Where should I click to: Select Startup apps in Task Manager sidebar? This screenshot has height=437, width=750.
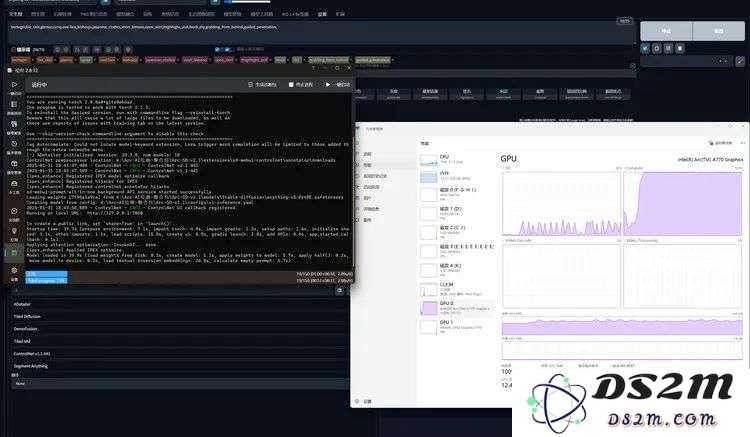point(371,187)
